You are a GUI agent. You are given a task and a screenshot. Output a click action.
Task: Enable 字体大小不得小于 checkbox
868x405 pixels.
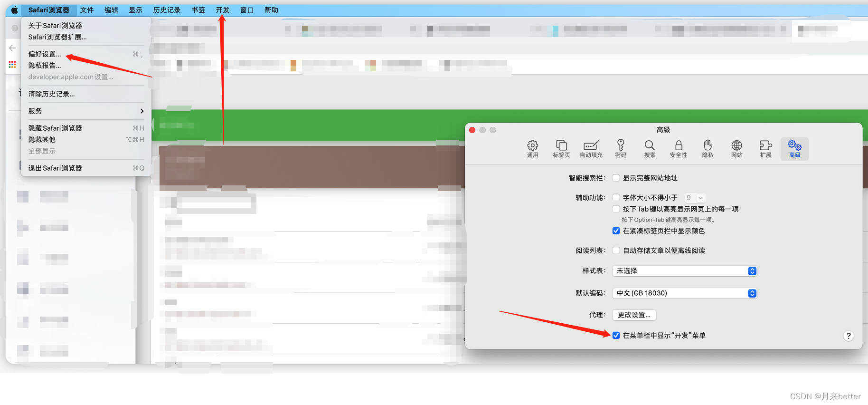tap(616, 197)
